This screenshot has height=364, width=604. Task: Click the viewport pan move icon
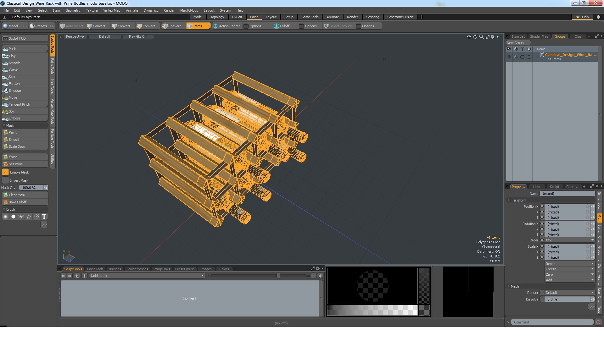(x=469, y=37)
